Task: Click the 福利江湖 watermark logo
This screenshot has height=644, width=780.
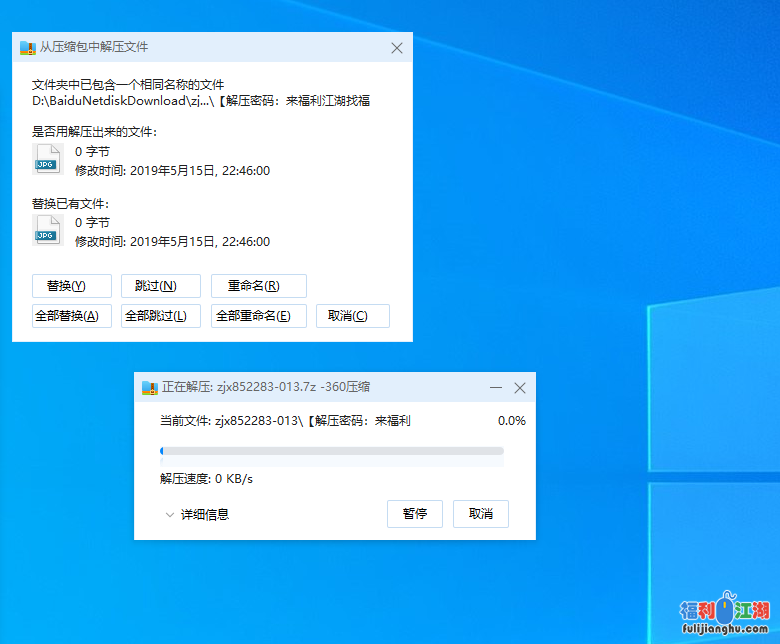Action: coord(725,613)
